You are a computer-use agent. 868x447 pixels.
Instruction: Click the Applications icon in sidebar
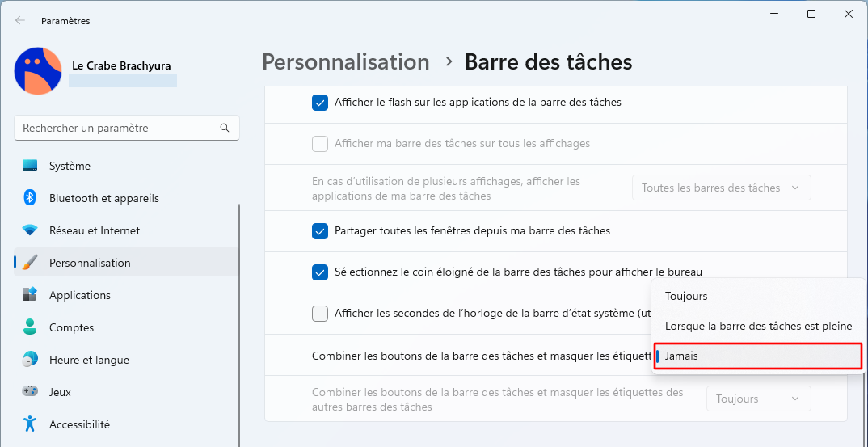[x=30, y=295]
